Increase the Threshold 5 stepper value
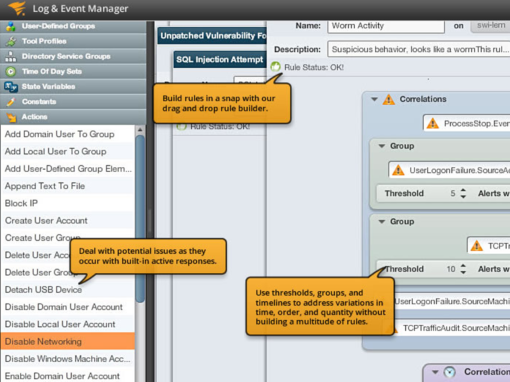This screenshot has width=510, height=382. pyautogui.click(x=463, y=190)
